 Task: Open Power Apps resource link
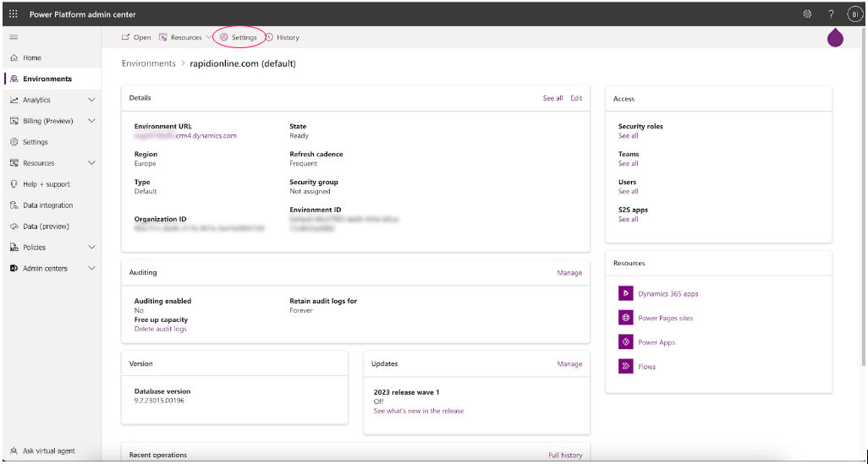pos(656,342)
